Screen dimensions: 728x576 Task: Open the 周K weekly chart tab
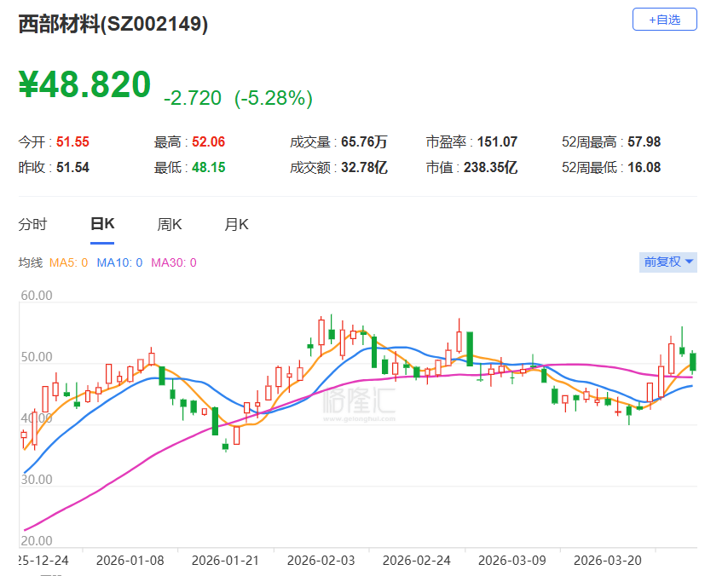tap(170, 225)
